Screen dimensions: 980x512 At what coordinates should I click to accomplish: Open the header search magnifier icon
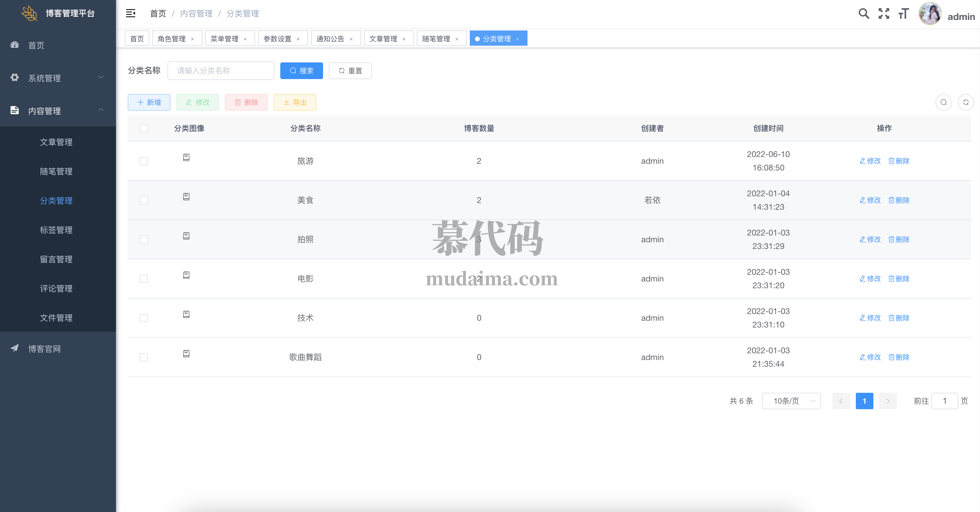click(864, 14)
